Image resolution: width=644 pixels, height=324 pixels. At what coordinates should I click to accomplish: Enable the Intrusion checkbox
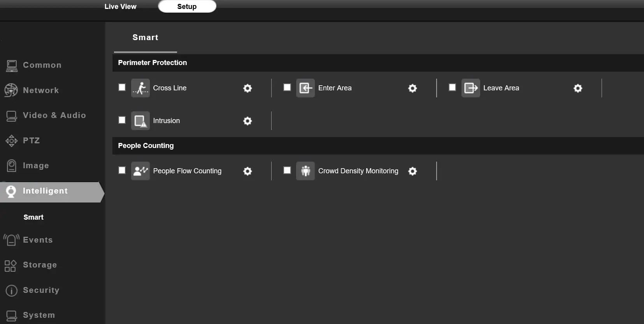click(x=122, y=120)
